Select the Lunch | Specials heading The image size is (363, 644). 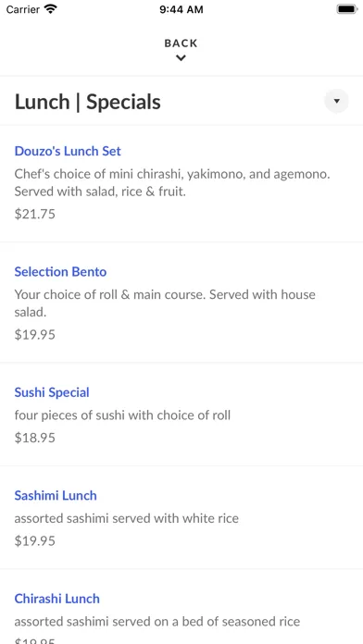pos(88,102)
